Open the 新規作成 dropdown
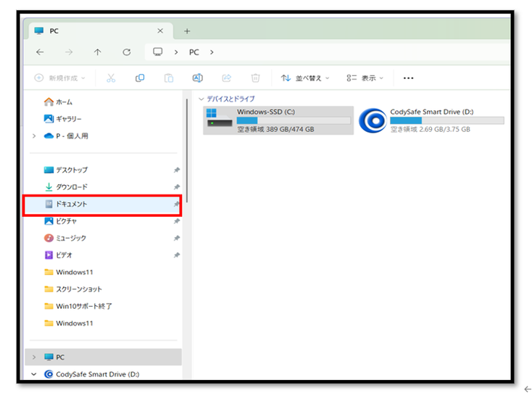The width and height of the screenshot is (532, 393). (x=59, y=78)
